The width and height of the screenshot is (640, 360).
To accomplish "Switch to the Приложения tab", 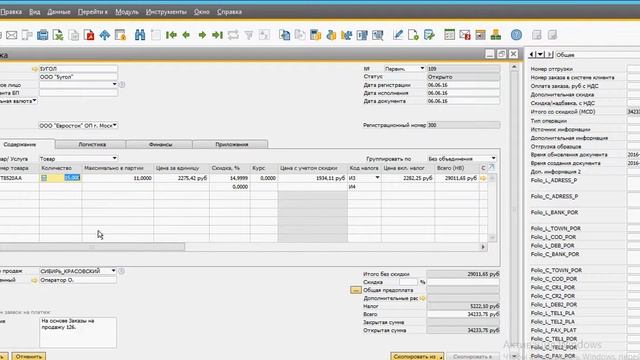I will click(231, 144).
